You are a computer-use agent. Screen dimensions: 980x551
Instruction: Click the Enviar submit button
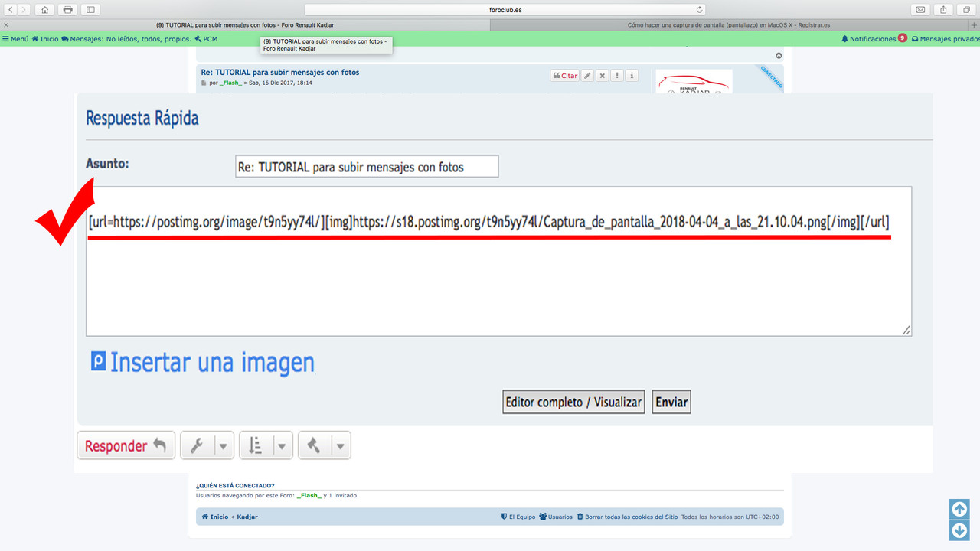click(x=671, y=402)
